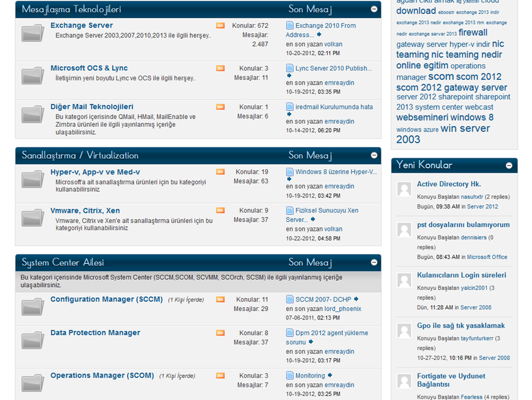Click the Microsoft OCS & Lync folder icon
532x400 pixels.
pyautogui.click(x=33, y=76)
